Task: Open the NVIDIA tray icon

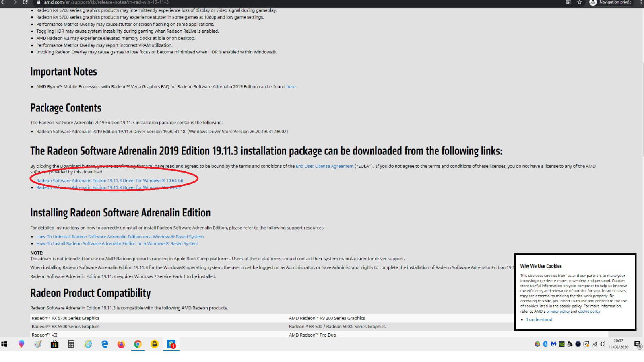Action: 561,344
